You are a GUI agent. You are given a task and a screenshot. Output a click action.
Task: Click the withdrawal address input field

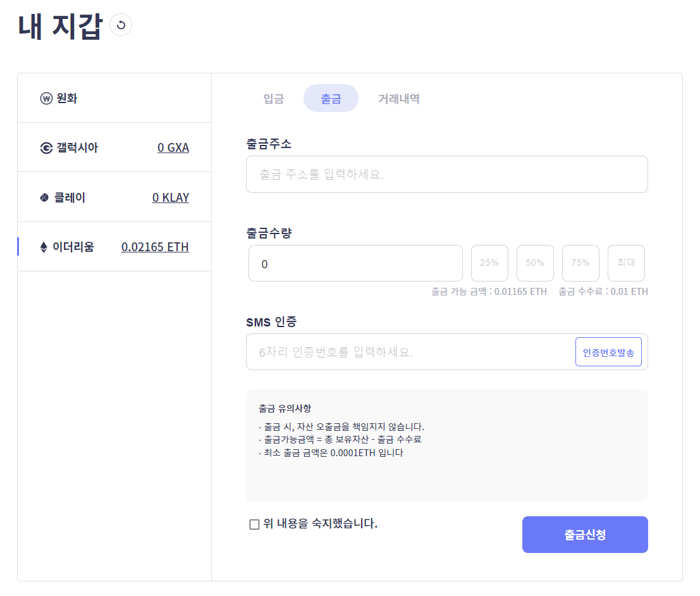pos(447,174)
